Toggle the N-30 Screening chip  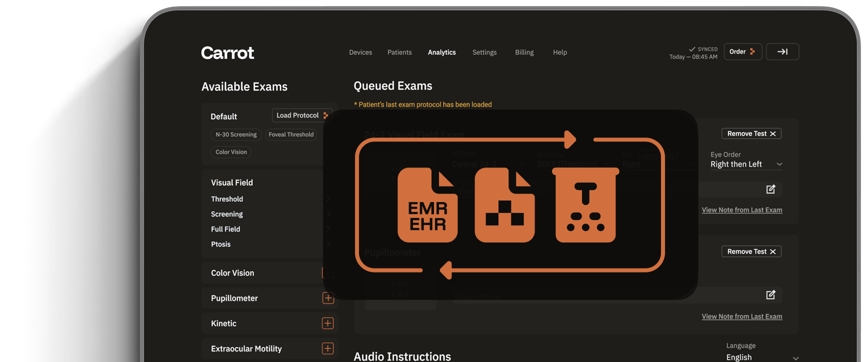(x=236, y=134)
